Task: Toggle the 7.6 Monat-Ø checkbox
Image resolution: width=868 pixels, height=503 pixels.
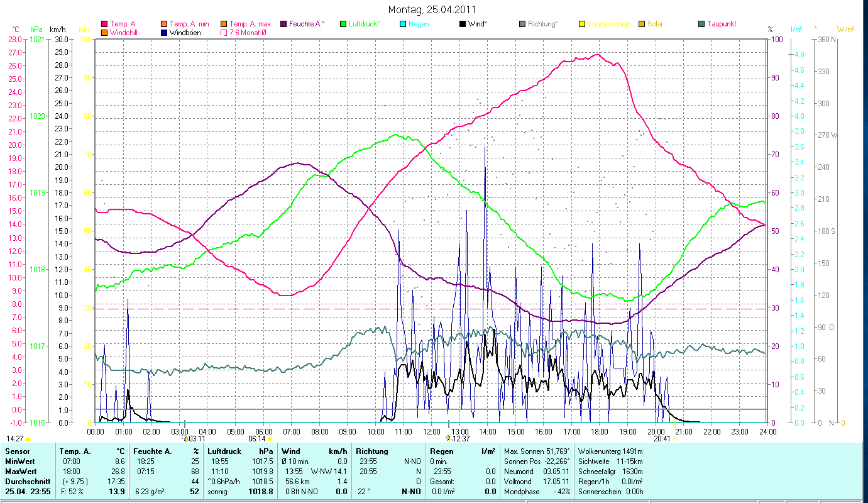Action: (x=224, y=33)
